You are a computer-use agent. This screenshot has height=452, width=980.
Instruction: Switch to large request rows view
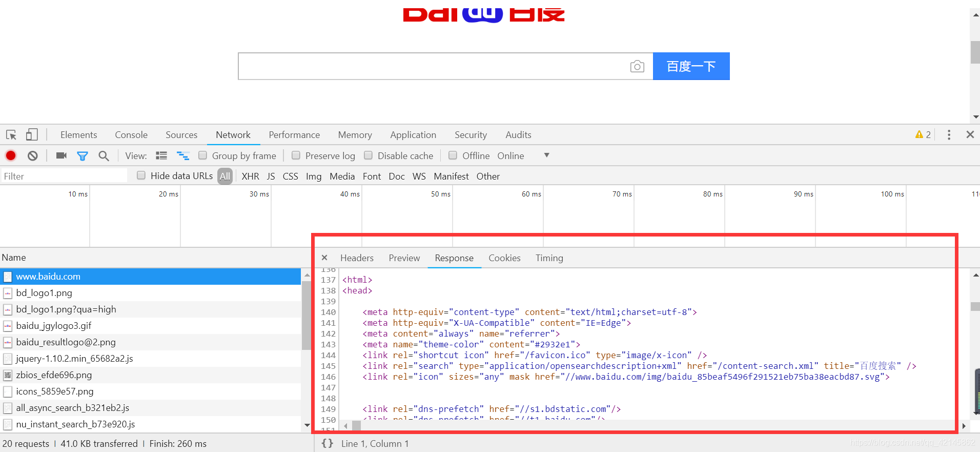(161, 155)
